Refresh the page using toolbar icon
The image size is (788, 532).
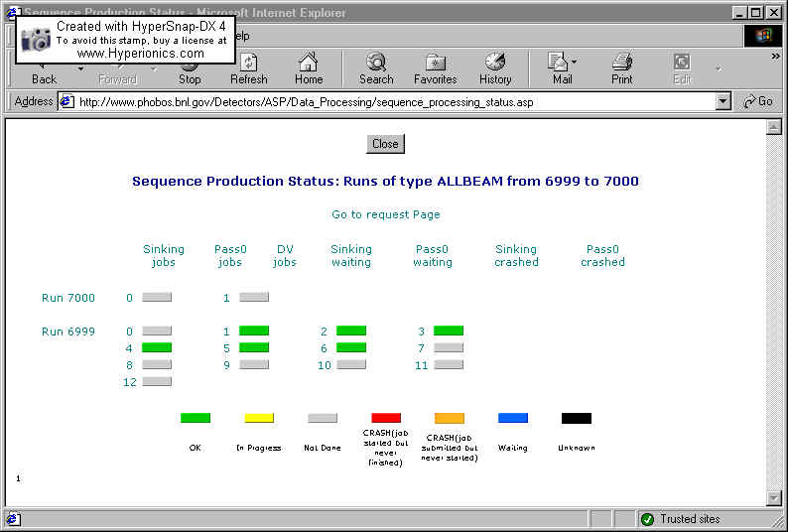point(249,69)
